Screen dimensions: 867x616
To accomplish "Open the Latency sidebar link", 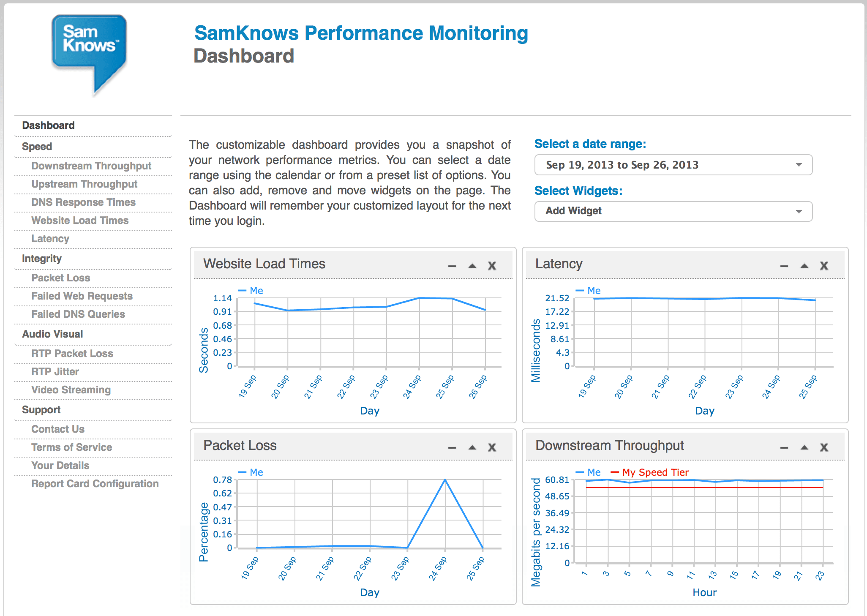I will pos(50,239).
